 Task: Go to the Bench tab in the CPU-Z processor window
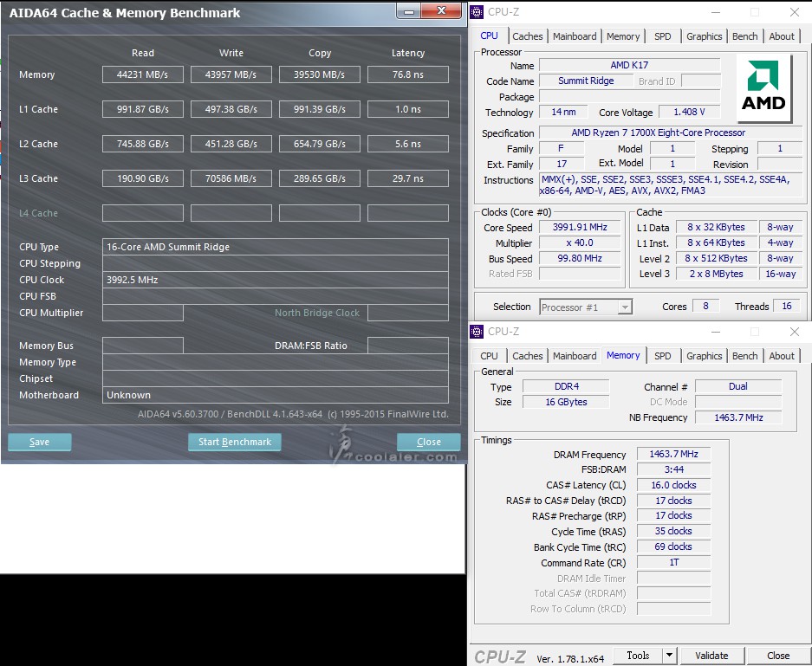[x=744, y=36]
